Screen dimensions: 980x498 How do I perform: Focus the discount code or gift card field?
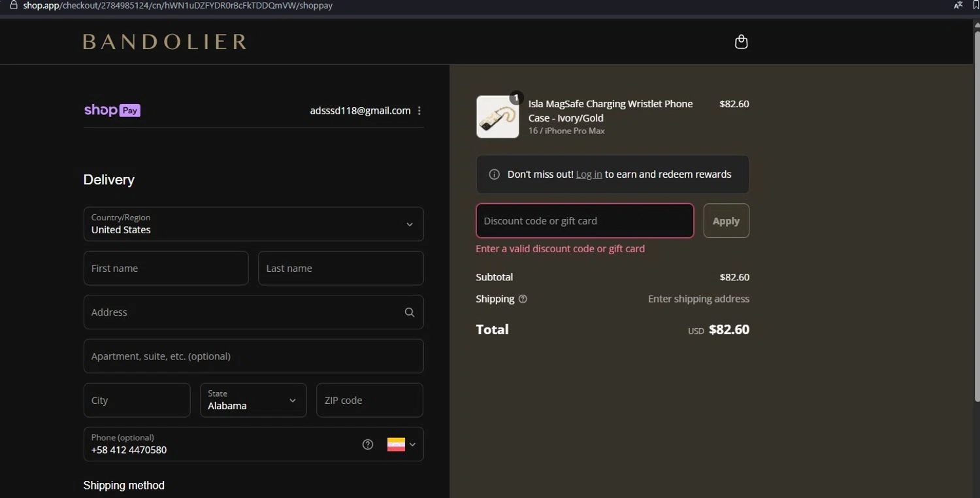coord(585,221)
